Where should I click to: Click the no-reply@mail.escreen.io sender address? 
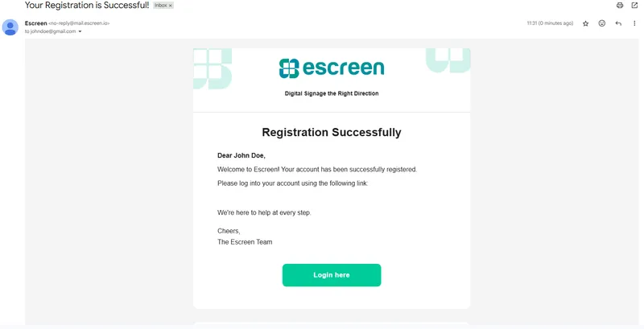(x=79, y=23)
